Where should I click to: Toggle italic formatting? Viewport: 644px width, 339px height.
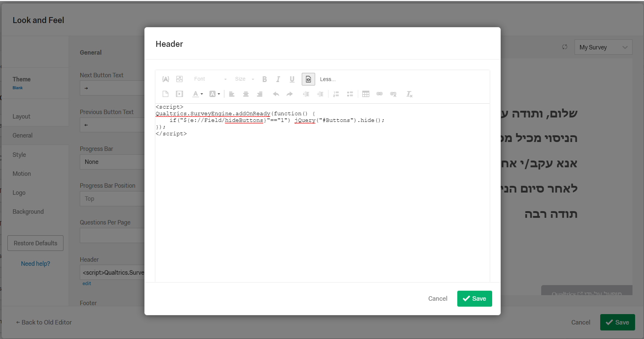pyautogui.click(x=278, y=79)
